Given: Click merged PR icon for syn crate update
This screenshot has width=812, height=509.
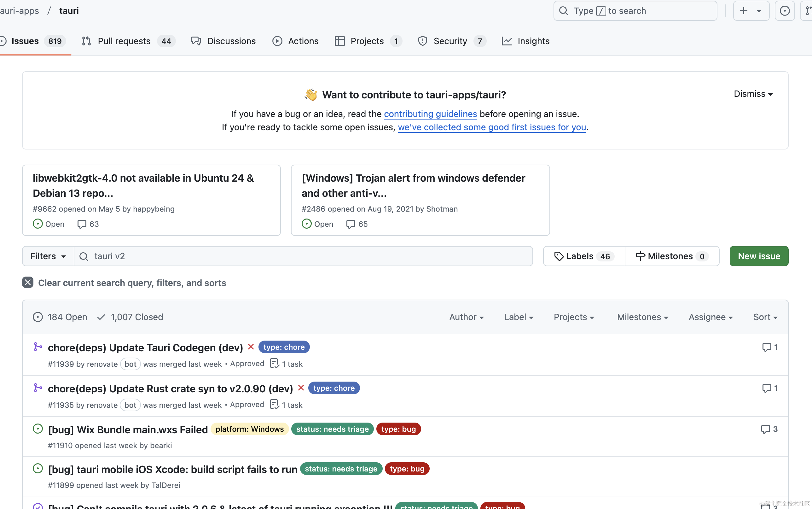Looking at the screenshot, I should pos(38,388).
